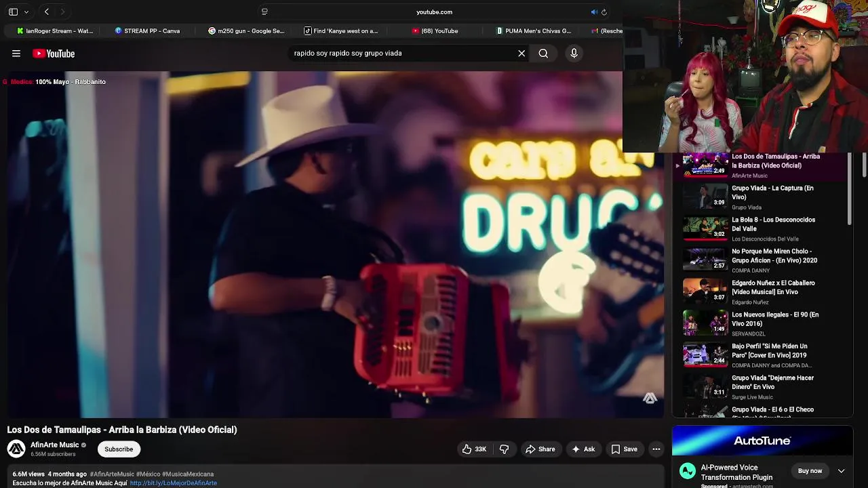This screenshot has height=488, width=868.
Task: Click Los Desconocidos Del Valle channel text
Action: [x=765, y=239]
